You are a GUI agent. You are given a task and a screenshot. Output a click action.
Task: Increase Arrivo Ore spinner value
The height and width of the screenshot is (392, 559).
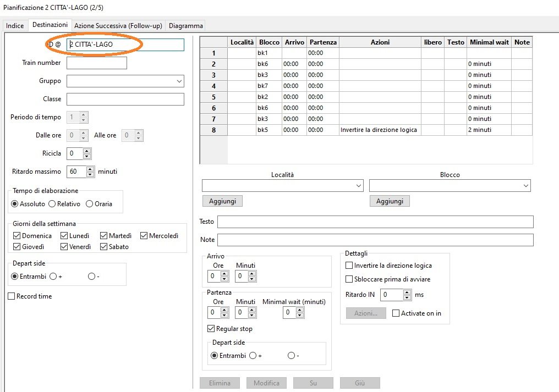[x=224, y=273]
